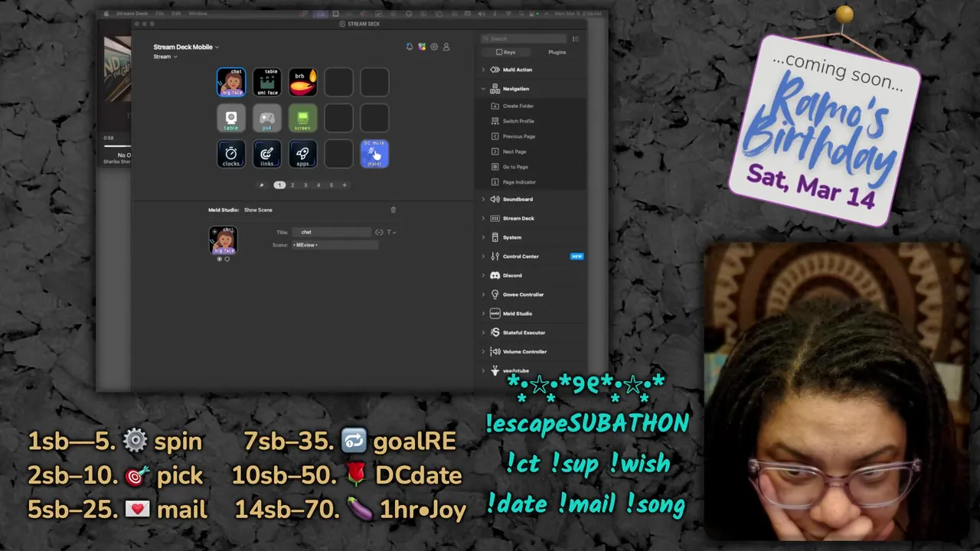980x551 pixels.
Task: Select the table webcam key
Action: click(231, 119)
